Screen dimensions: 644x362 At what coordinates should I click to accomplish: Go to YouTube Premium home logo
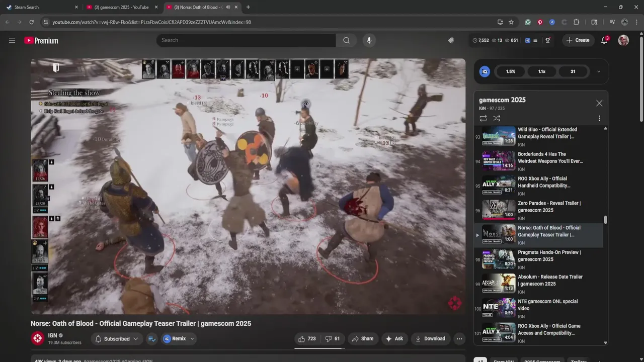(x=41, y=40)
